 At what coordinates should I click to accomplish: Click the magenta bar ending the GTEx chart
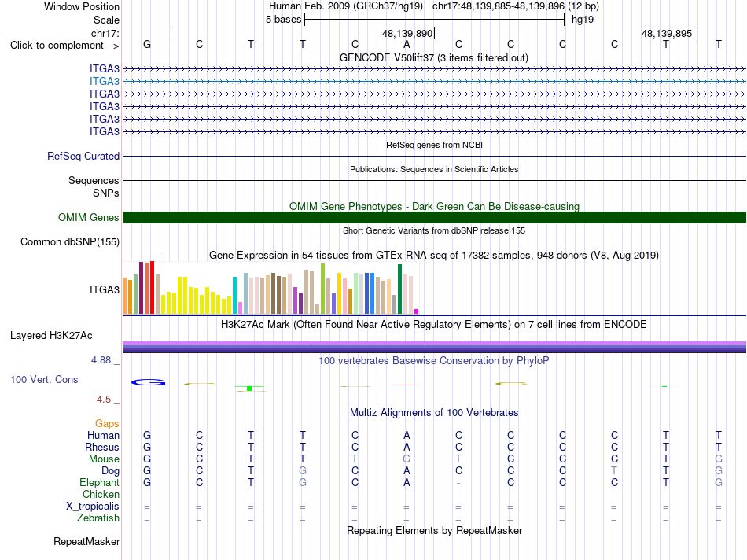(417, 311)
